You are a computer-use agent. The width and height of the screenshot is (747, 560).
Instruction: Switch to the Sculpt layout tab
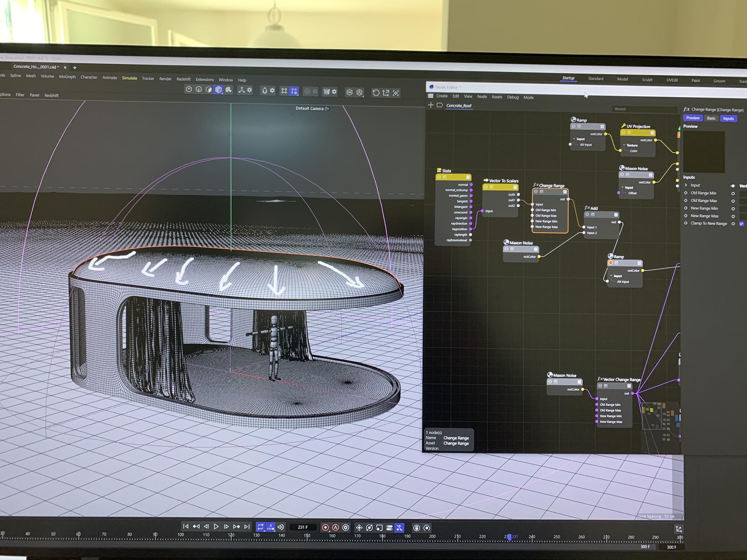(x=647, y=79)
